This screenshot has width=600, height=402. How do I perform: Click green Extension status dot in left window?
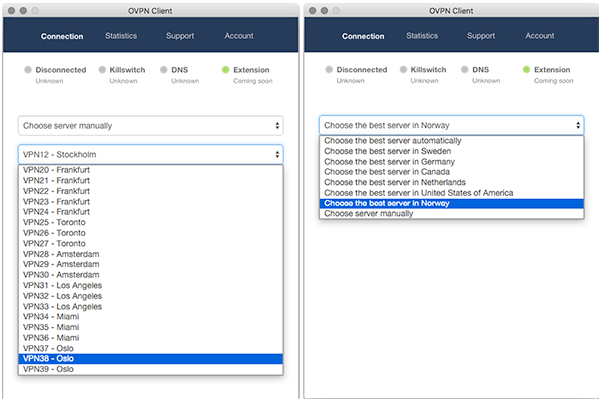(225, 70)
